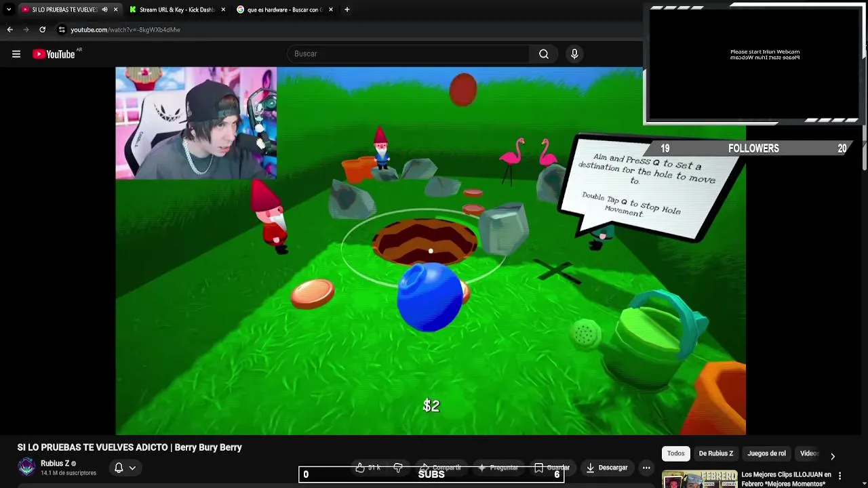Screen dimensions: 868x488
Task: Click the video player game area
Action: click(431, 251)
